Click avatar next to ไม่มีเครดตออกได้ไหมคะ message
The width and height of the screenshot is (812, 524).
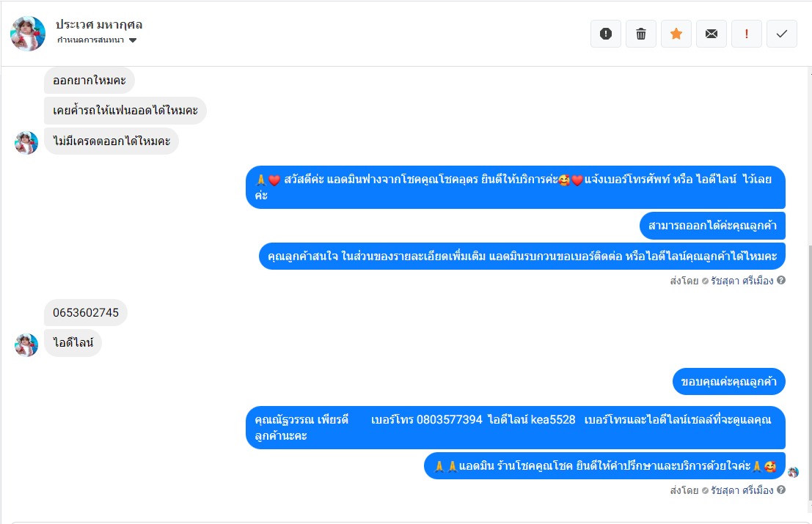[26, 143]
